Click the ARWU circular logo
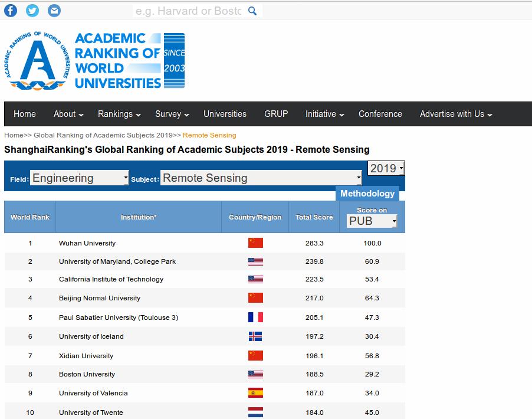Image resolution: width=532 pixels, height=419 pixels. click(x=37, y=61)
